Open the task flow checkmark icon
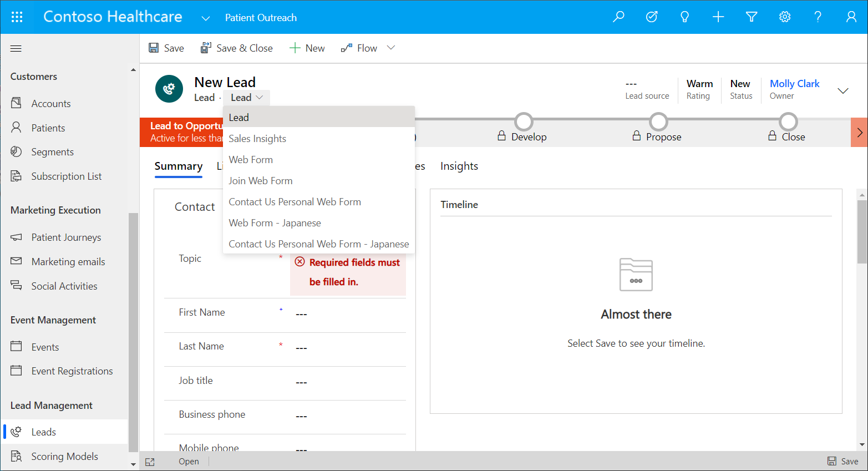Viewport: 868px width, 471px height. (652, 17)
